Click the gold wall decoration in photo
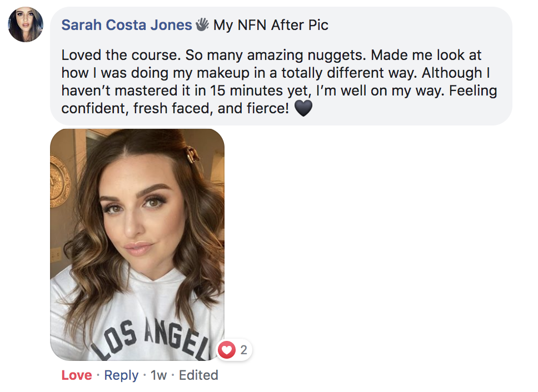The width and height of the screenshot is (538, 392). 59,180
